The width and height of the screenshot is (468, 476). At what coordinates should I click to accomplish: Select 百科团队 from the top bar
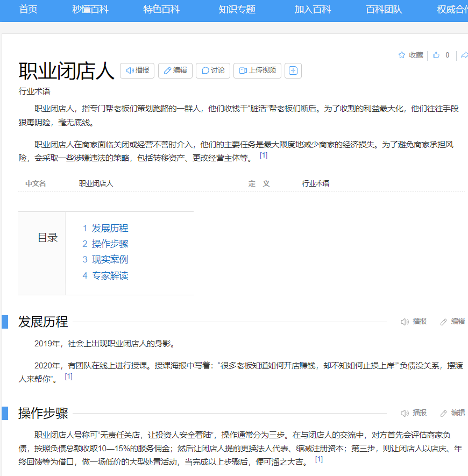click(x=384, y=10)
